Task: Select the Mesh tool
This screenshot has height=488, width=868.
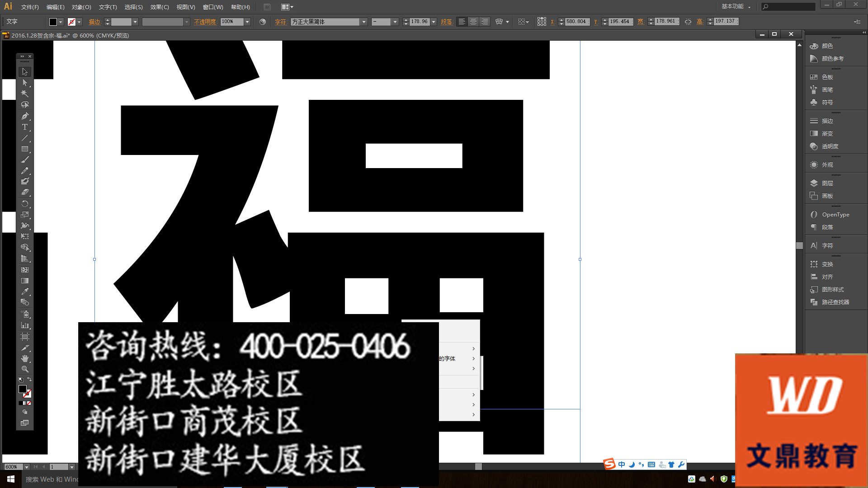Action: (x=25, y=270)
